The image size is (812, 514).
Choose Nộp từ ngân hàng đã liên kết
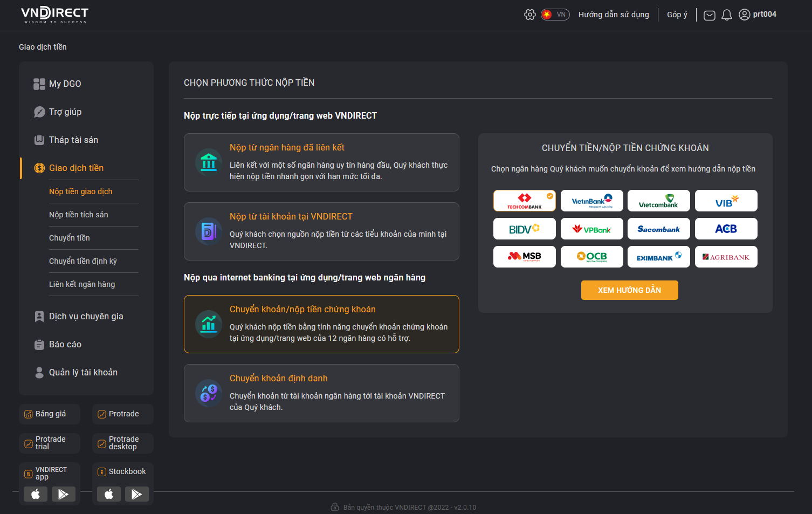[321, 162]
